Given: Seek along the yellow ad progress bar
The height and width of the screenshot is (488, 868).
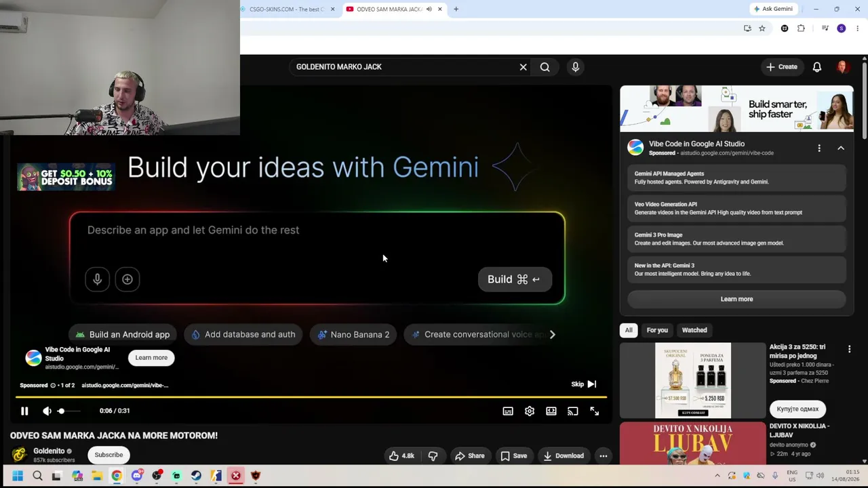Looking at the screenshot, I should 311,397.
